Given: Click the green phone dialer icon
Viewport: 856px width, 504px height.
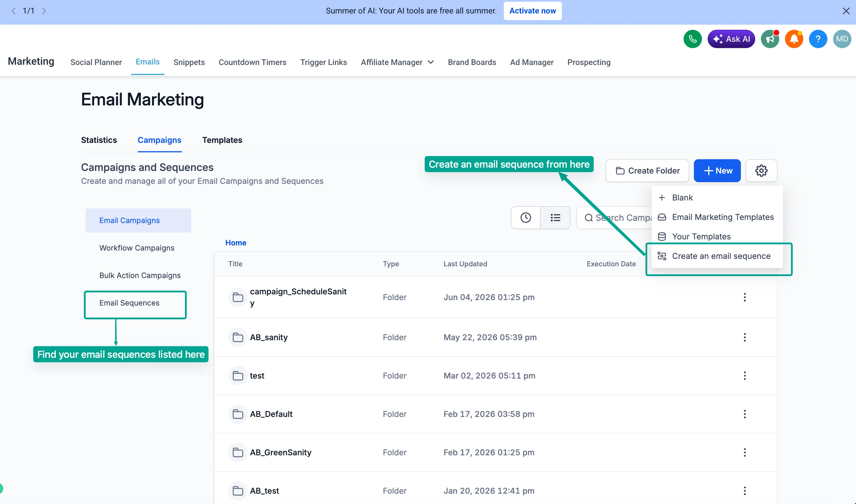Looking at the screenshot, I should [692, 39].
